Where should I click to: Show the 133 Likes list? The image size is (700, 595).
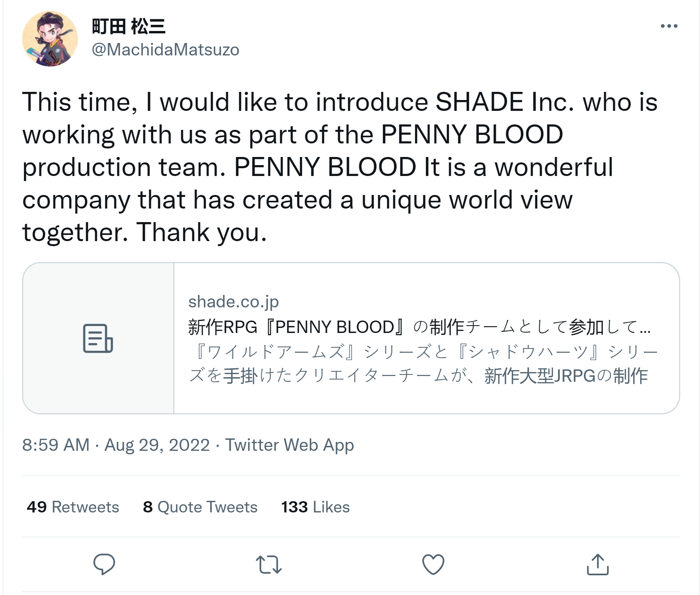click(x=315, y=507)
